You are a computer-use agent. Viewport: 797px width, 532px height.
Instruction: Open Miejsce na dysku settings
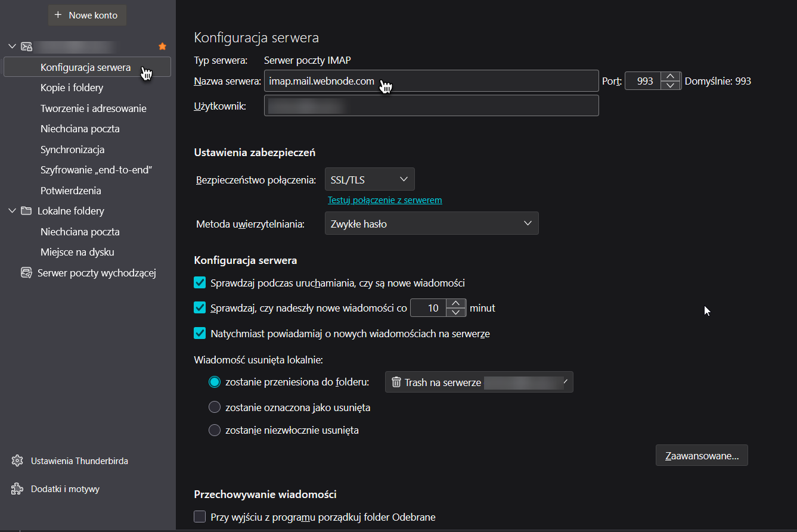tap(77, 252)
